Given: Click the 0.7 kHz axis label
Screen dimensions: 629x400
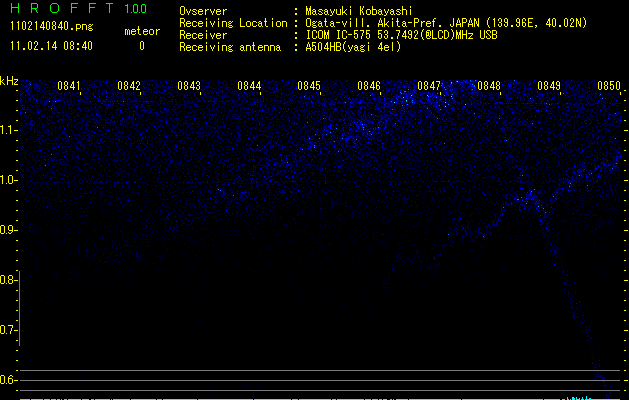Looking at the screenshot, I should (x=8, y=330).
